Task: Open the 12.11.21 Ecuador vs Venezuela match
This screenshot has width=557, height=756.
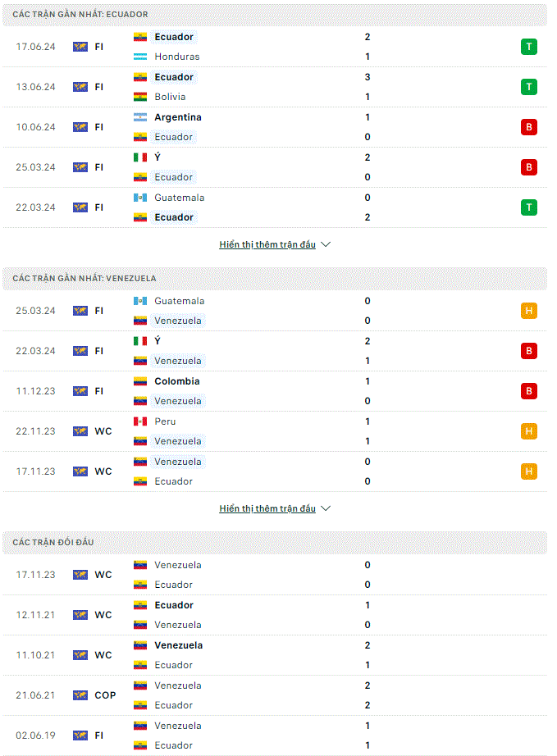Action: (275, 615)
